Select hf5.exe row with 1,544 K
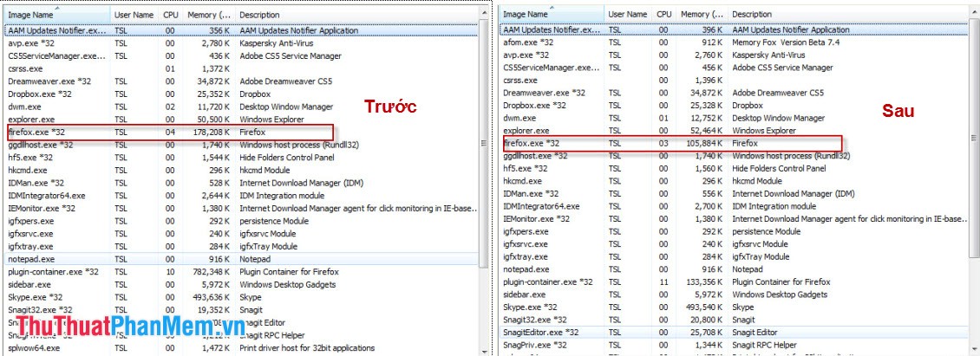Image resolution: width=980 pixels, height=356 pixels. coord(242,158)
